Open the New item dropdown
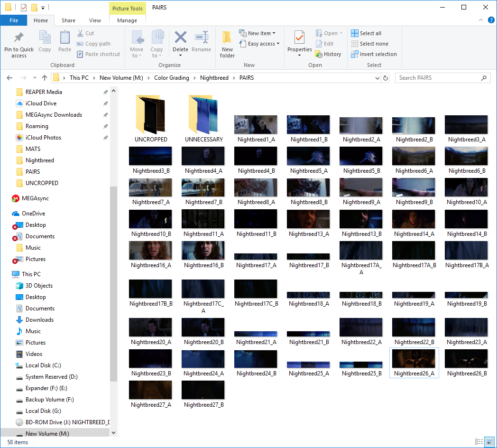This screenshot has height=448, width=497. (257, 33)
